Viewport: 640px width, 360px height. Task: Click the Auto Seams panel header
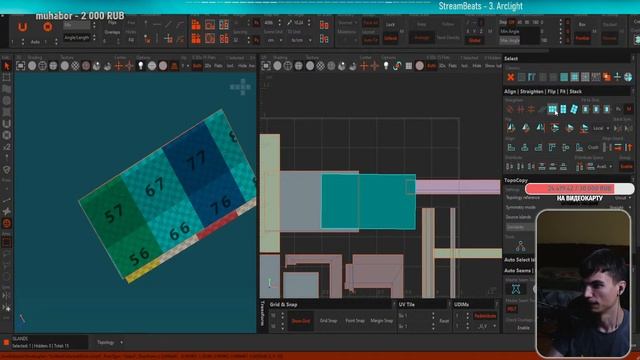click(x=518, y=271)
